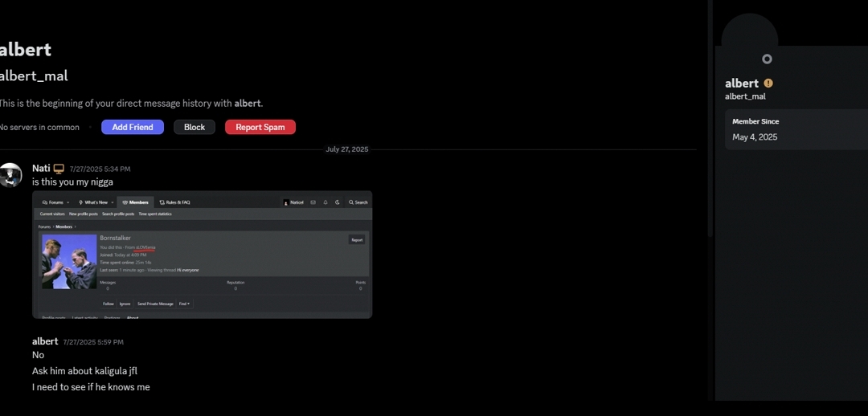The width and height of the screenshot is (868, 416).
Task: Click the yellow warning badge beside albert
Action: coord(768,84)
